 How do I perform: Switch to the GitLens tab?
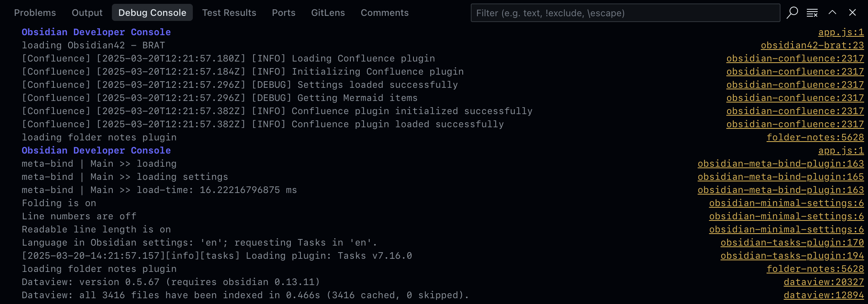pyautogui.click(x=328, y=13)
